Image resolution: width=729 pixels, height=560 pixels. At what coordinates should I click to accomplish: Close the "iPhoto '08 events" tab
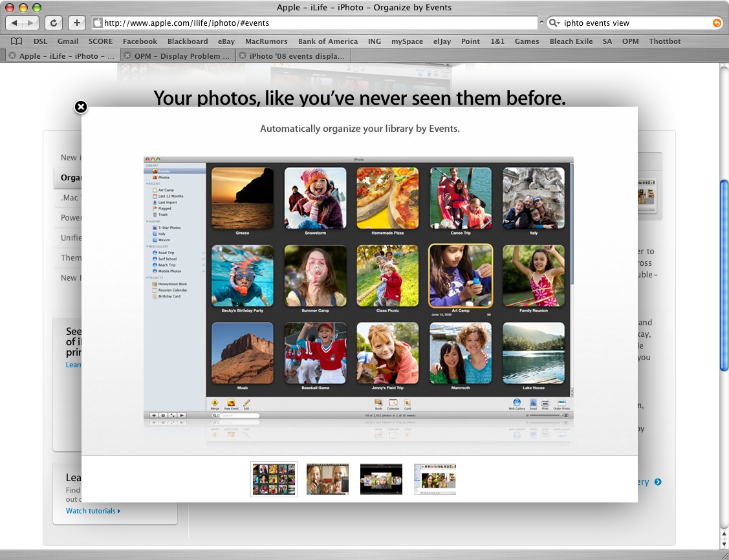coord(242,56)
